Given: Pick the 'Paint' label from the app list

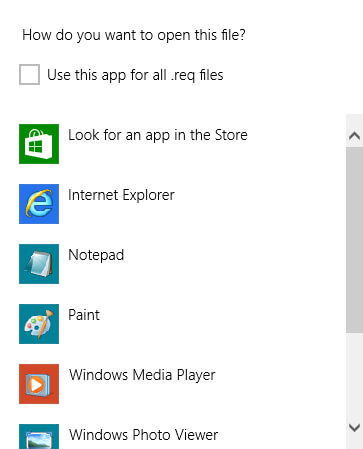Looking at the screenshot, I should pyautogui.click(x=84, y=315).
